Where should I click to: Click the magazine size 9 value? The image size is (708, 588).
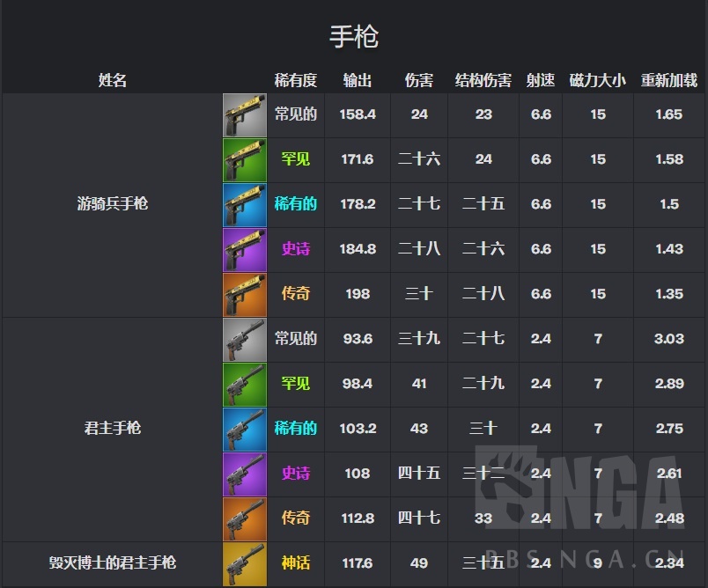pos(598,563)
